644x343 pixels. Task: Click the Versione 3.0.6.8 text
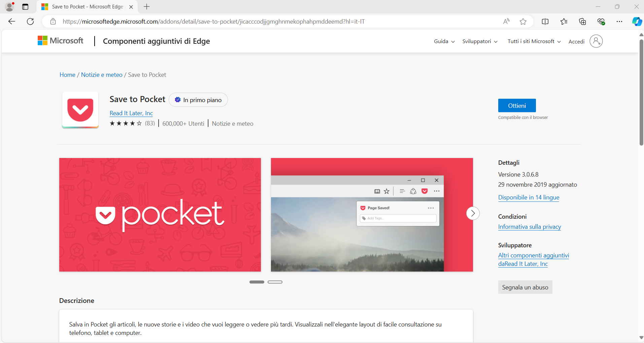coord(518,175)
